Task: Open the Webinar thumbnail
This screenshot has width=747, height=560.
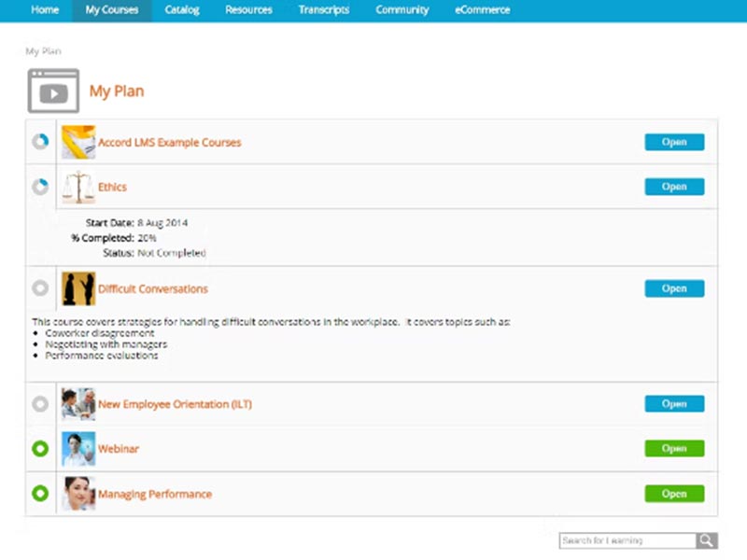Action: [78, 449]
